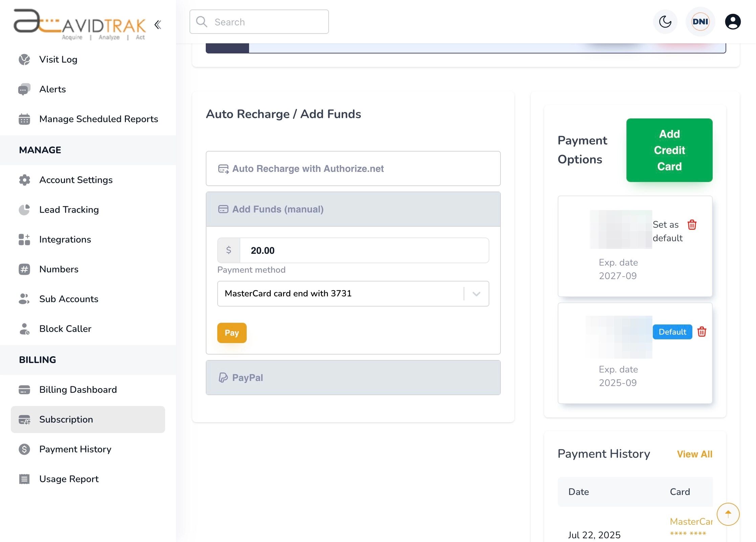
Task: Click the amount field showing 20.00
Action: pos(364,250)
